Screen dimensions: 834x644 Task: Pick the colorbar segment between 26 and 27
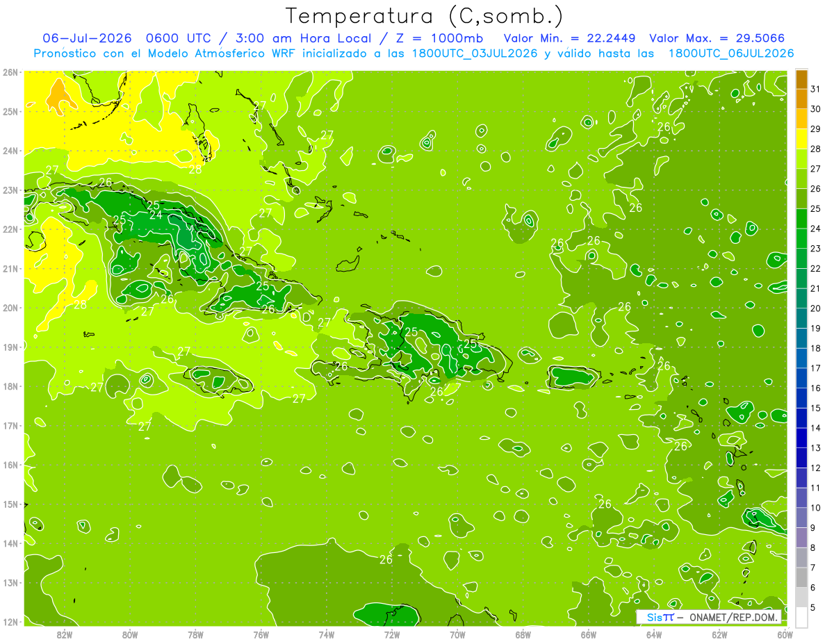[801, 179]
